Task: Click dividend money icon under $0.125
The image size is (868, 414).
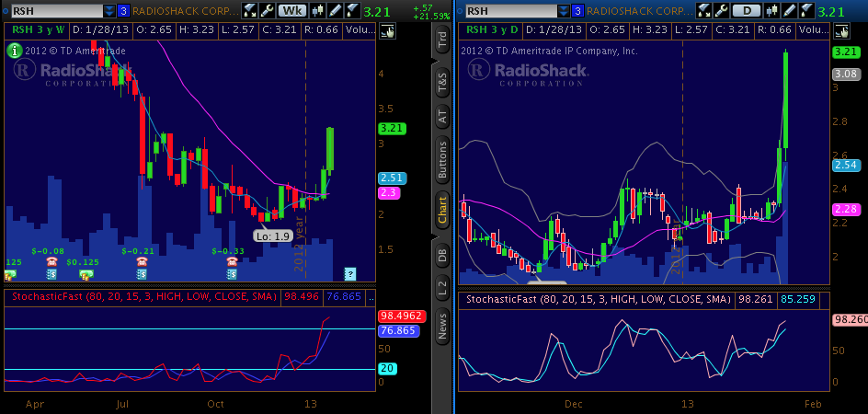Action: click(86, 274)
